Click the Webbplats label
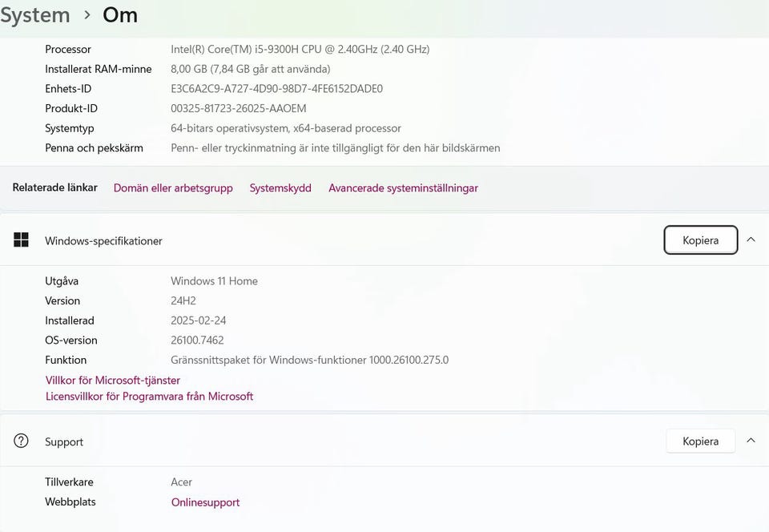The image size is (769, 532). [x=70, y=502]
